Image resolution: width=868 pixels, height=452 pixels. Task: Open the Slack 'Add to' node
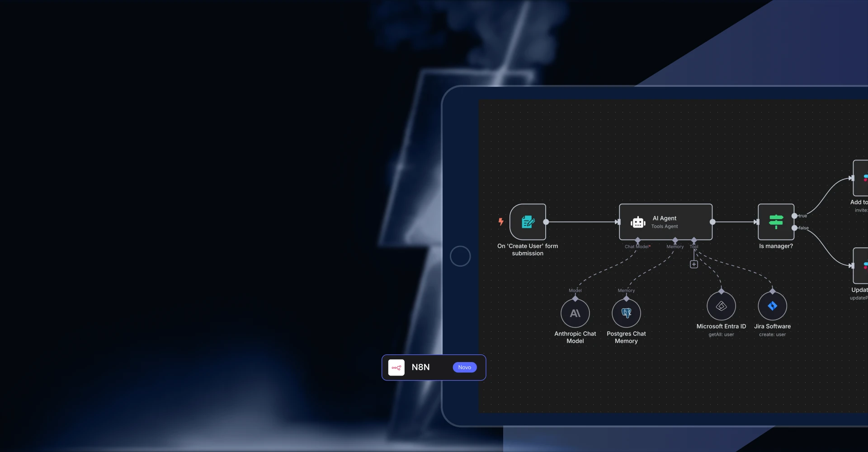(861, 178)
